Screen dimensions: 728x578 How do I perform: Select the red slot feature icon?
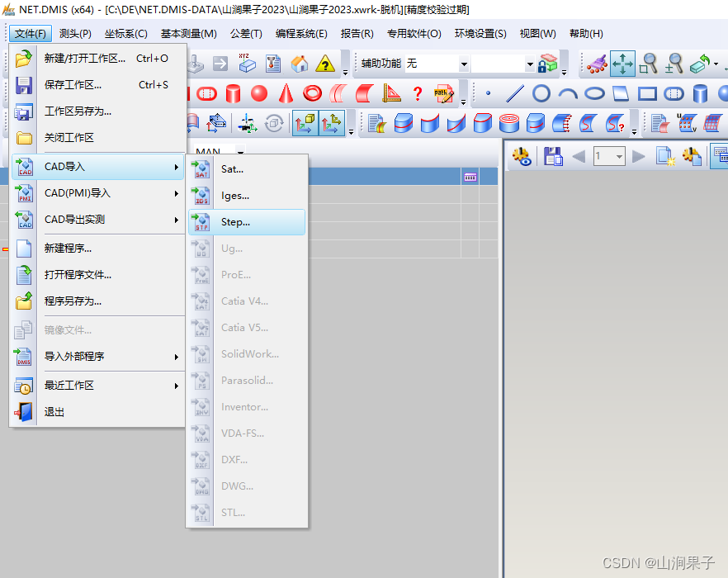pyautogui.click(x=206, y=94)
